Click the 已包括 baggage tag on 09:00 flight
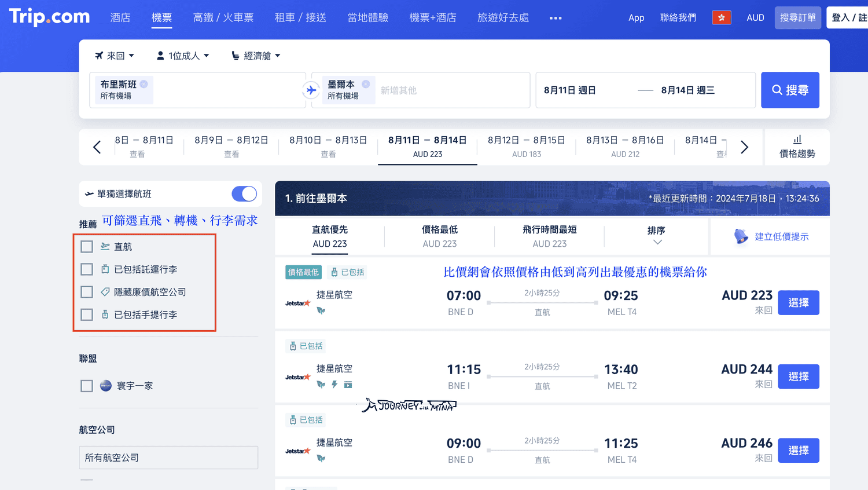This screenshot has width=868, height=490. coord(306,420)
